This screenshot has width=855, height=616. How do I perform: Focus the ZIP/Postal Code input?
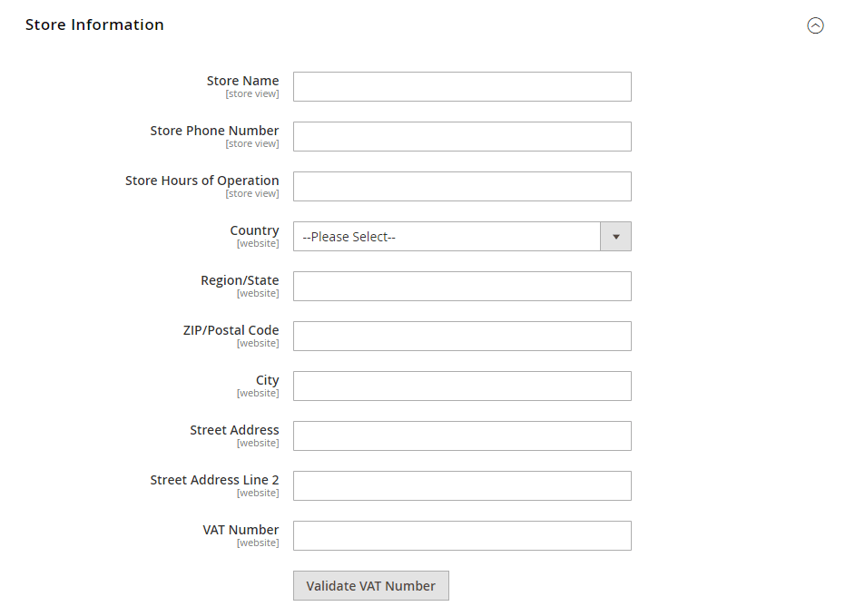(462, 337)
